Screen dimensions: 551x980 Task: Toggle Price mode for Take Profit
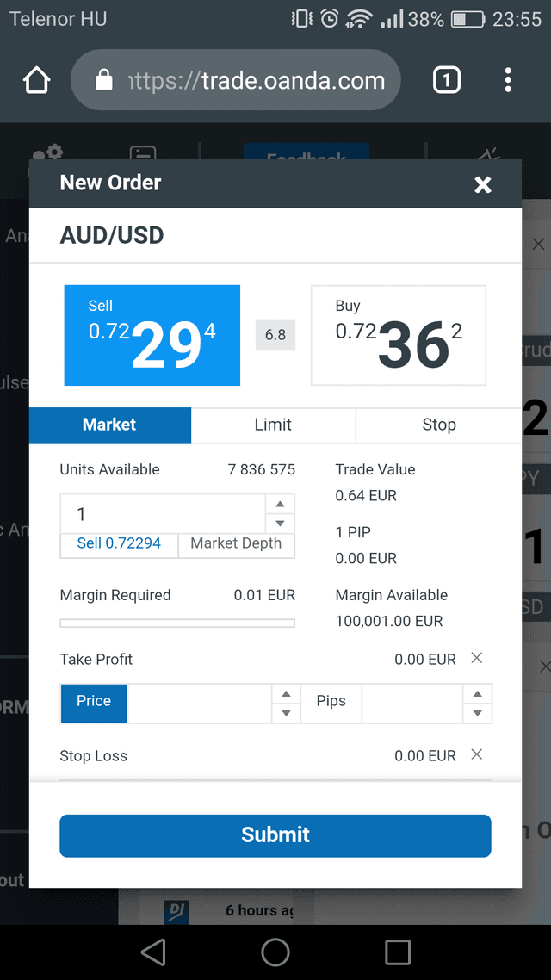coord(93,703)
